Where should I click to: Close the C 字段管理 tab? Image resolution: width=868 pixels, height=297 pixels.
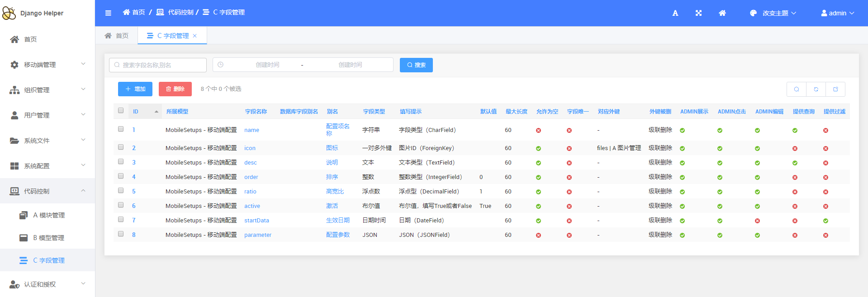(195, 36)
